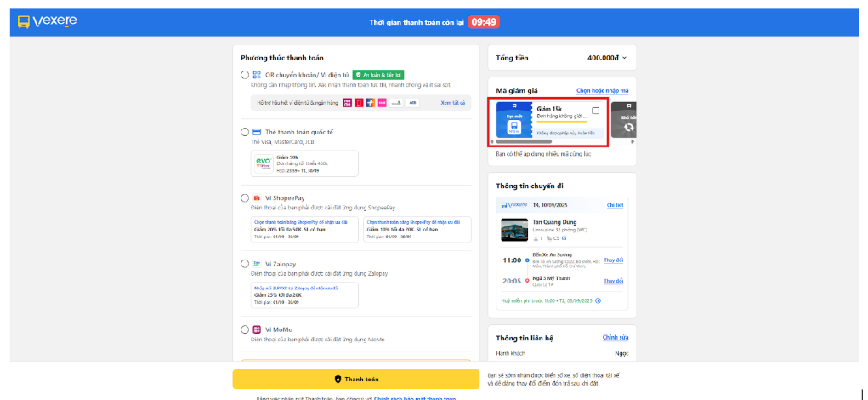This screenshot has height=400, width=868.
Task: Select Ví ShopeePay radio button
Action: [245, 197]
